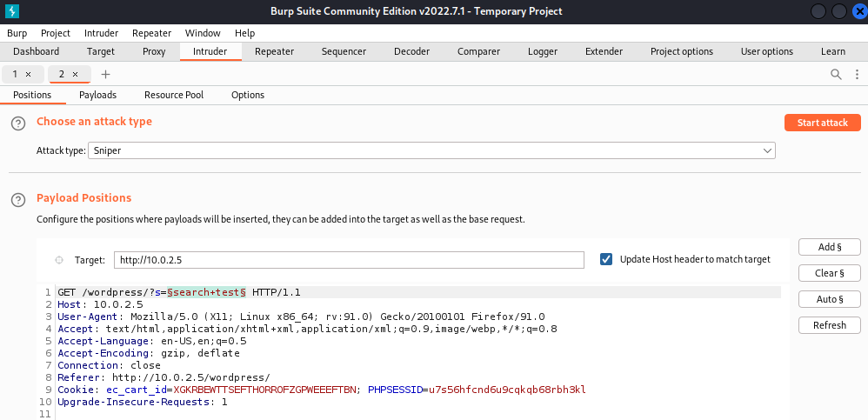
Task: Click the Host: 10.0.2.5 request line
Action: coord(100,304)
